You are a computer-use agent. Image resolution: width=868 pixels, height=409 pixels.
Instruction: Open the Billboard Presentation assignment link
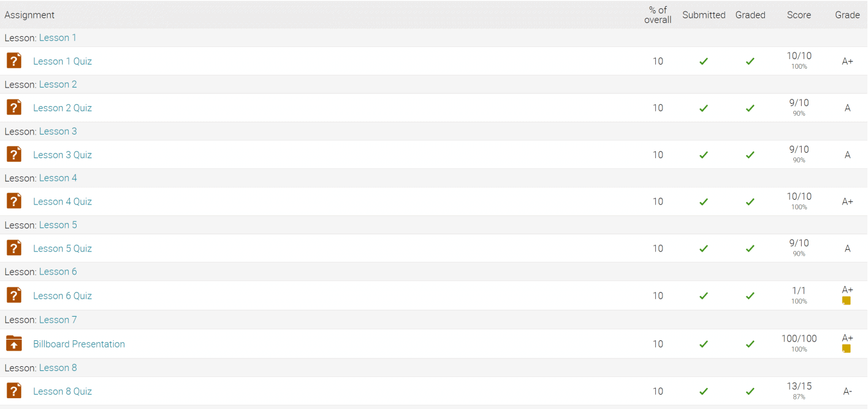pos(79,344)
